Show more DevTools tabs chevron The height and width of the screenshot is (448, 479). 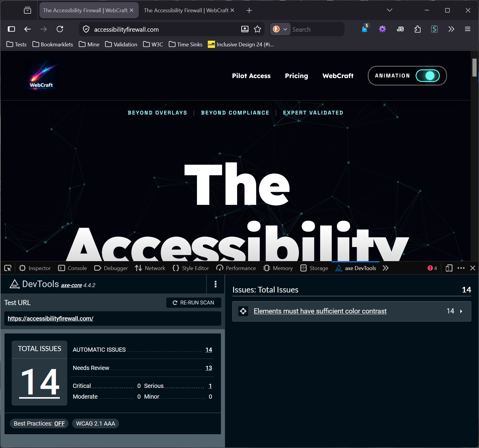point(385,268)
